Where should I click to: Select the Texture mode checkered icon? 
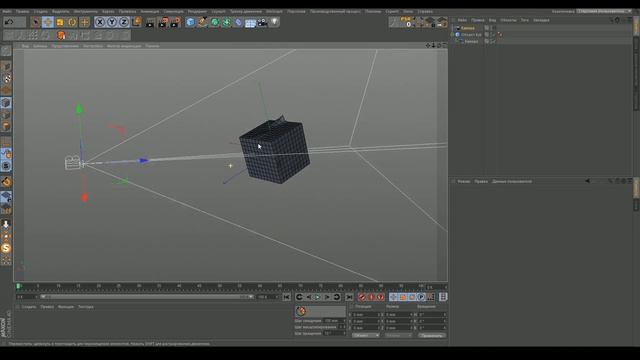point(6,78)
